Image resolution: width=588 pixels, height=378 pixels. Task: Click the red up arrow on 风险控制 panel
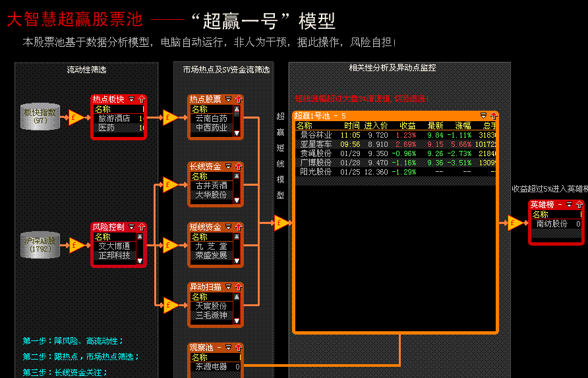[142, 227]
